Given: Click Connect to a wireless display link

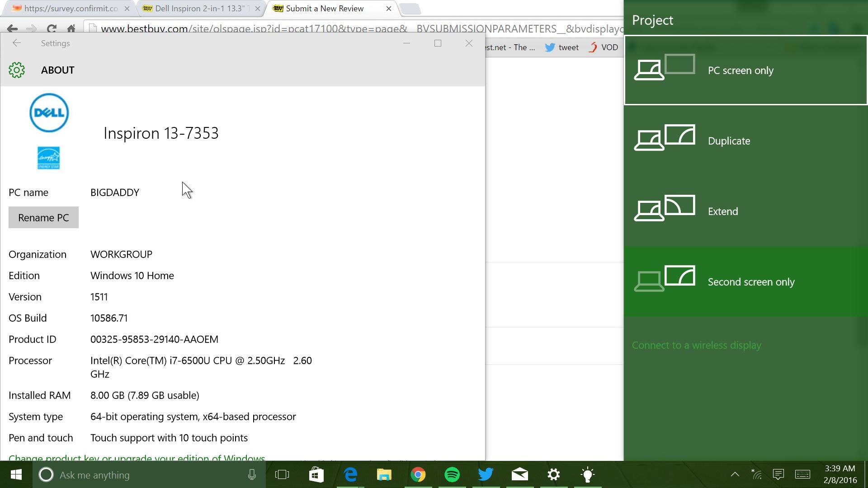Looking at the screenshot, I should 696,345.
